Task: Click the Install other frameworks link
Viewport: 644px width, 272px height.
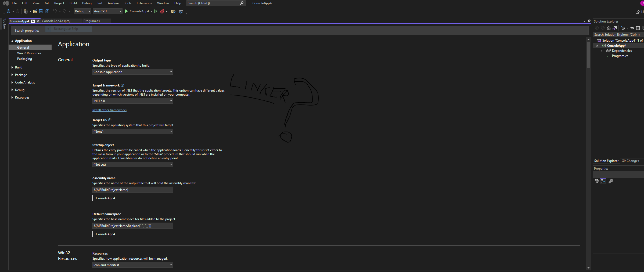Action: pos(109,110)
